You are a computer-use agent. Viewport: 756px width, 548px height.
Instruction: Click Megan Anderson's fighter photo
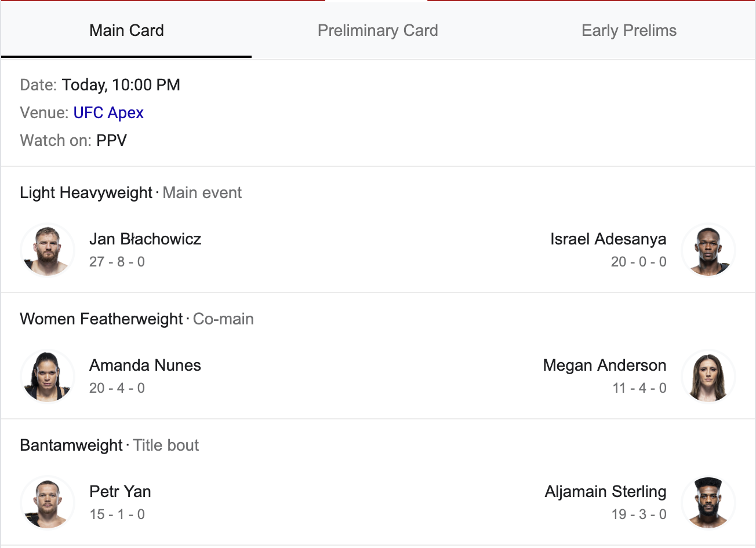click(708, 377)
